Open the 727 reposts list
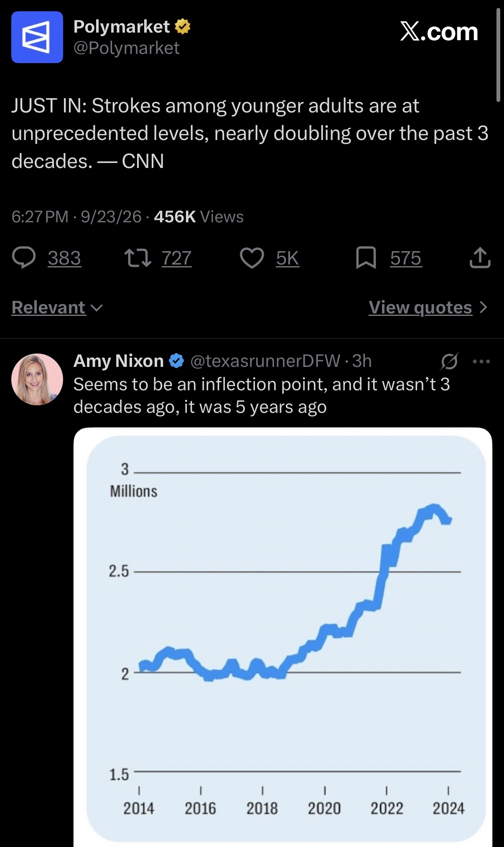 pos(177,258)
